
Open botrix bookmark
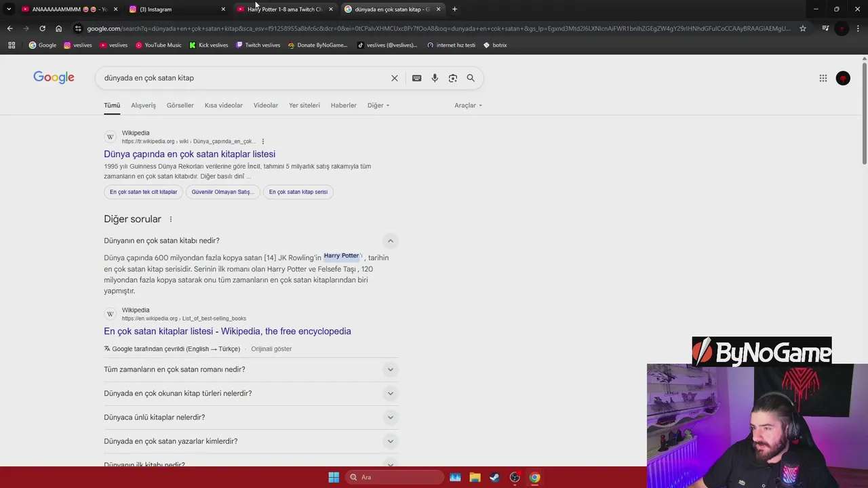pyautogui.click(x=495, y=45)
